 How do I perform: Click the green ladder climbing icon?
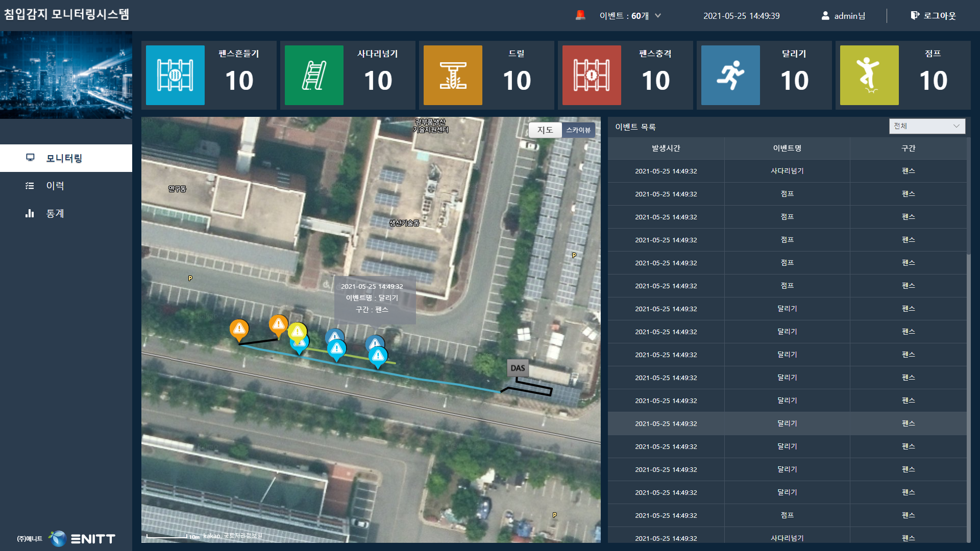pyautogui.click(x=314, y=75)
